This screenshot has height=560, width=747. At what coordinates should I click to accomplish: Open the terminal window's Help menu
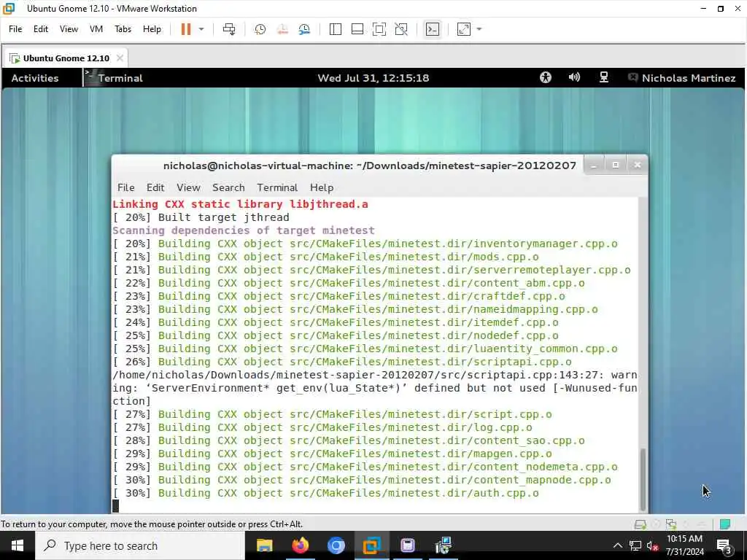coord(322,187)
